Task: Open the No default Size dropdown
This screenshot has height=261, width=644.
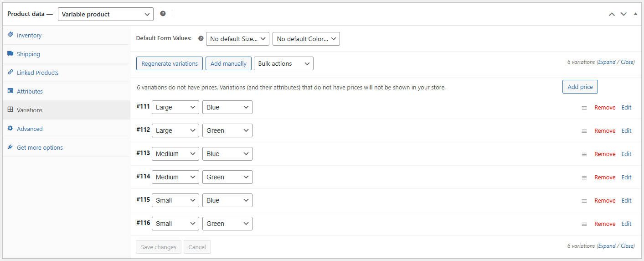Action: point(237,39)
